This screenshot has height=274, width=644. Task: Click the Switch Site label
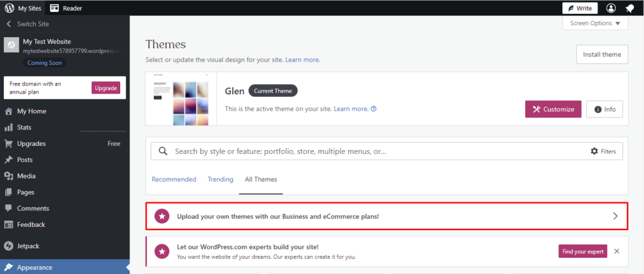[x=33, y=25]
